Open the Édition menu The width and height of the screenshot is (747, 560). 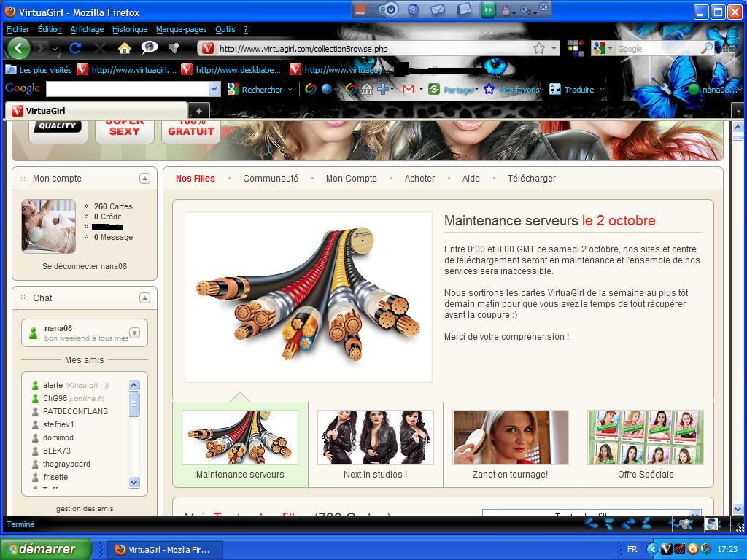(x=50, y=29)
